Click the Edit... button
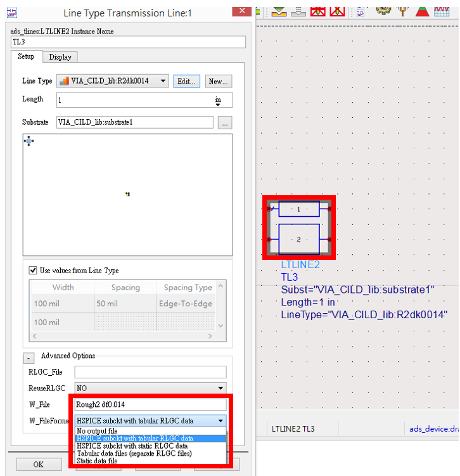460x476 pixels. click(x=187, y=81)
